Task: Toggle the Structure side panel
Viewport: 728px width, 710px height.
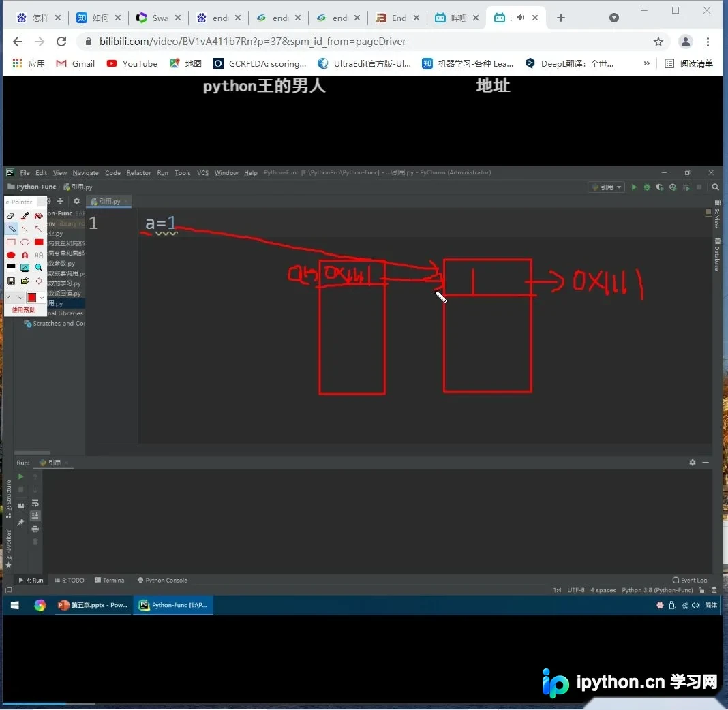Action: pos(8,498)
